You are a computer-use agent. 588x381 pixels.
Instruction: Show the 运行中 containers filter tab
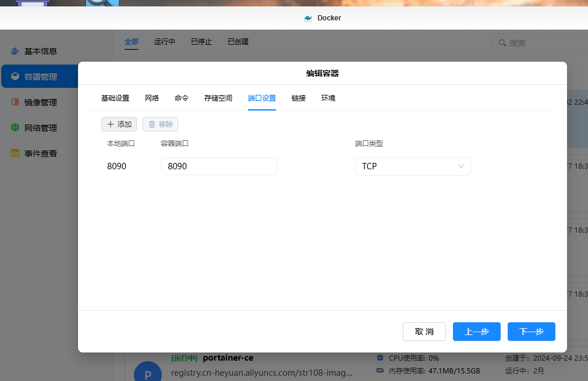165,42
